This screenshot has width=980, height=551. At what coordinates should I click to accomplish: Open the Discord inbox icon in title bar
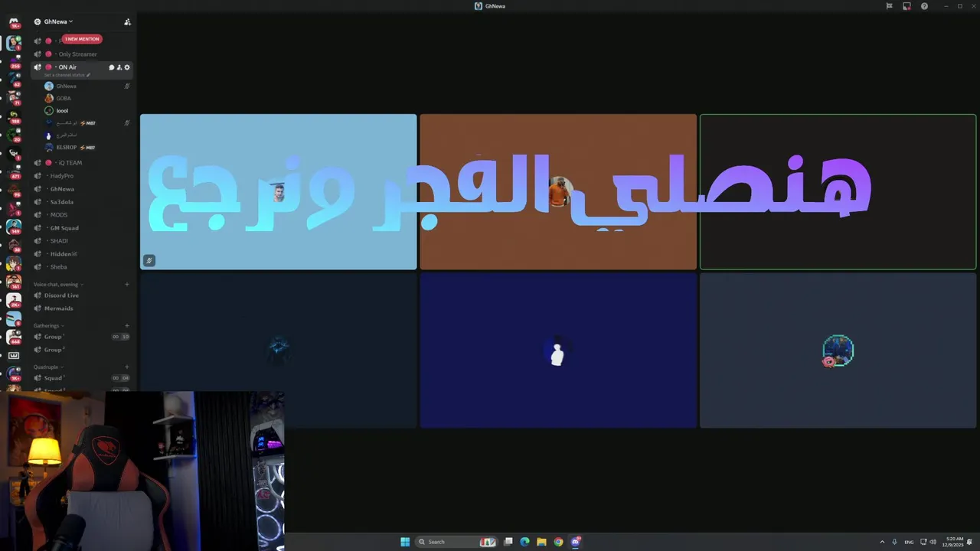pyautogui.click(x=906, y=6)
